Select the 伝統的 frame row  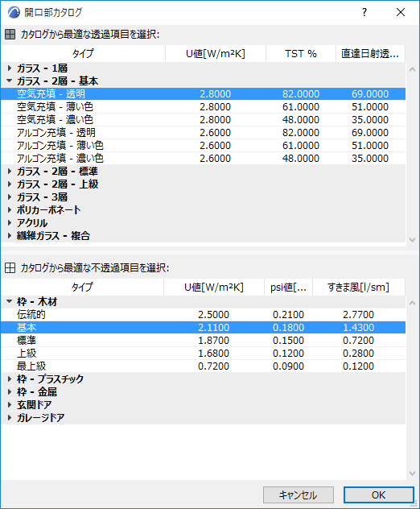pos(203,315)
